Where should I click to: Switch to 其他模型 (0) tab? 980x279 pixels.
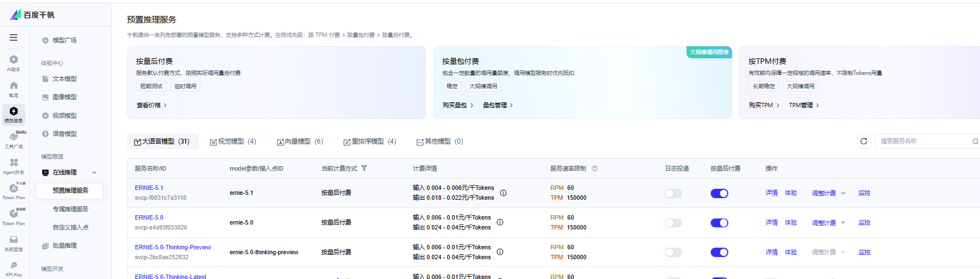coord(440,141)
